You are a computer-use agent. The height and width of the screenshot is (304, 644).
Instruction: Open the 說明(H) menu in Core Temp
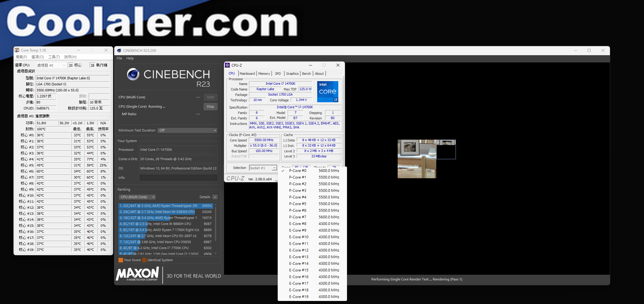pyautogui.click(x=71, y=57)
